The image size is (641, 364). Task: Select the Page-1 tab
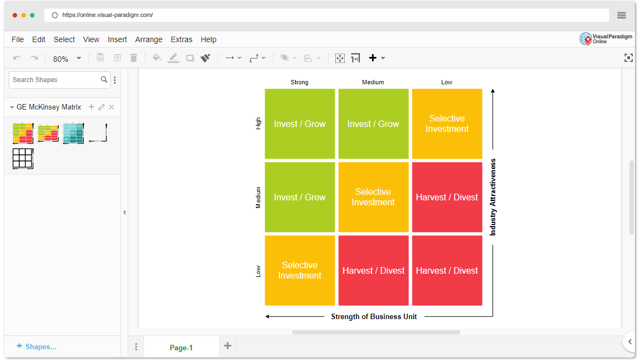(x=181, y=348)
